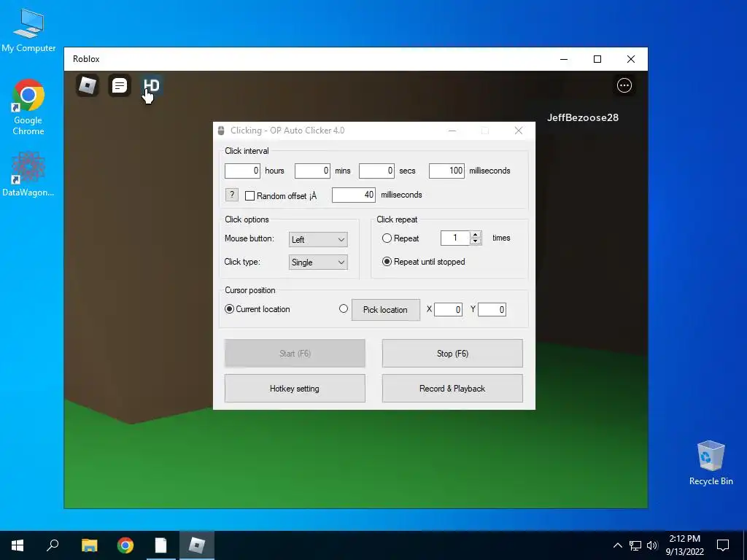Open File Explorer from the taskbar
The image size is (747, 560).
[89, 545]
